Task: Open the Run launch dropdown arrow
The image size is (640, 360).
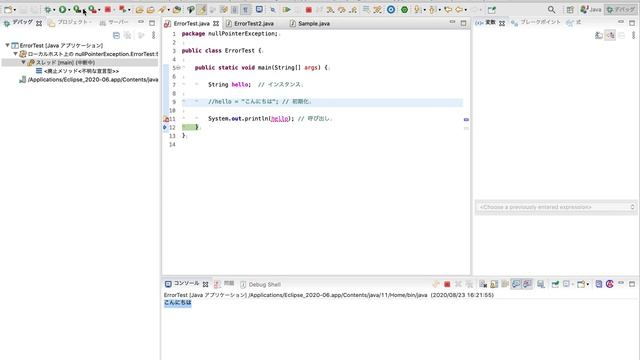Action: 69,9
